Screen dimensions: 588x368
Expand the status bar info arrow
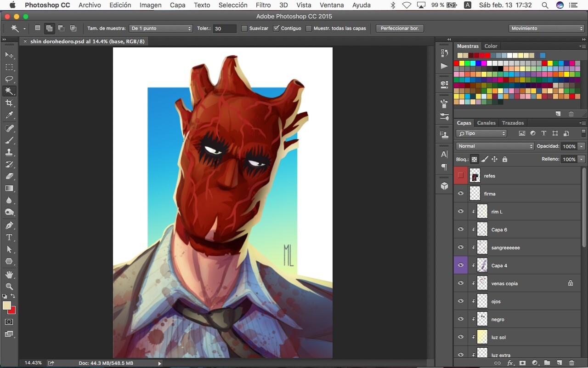160,363
